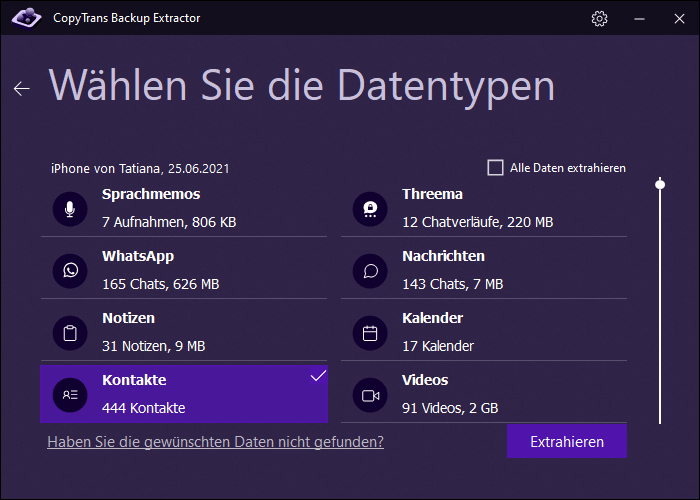The image size is (700, 500).
Task: Click the 17 Kalender text
Action: click(x=438, y=346)
